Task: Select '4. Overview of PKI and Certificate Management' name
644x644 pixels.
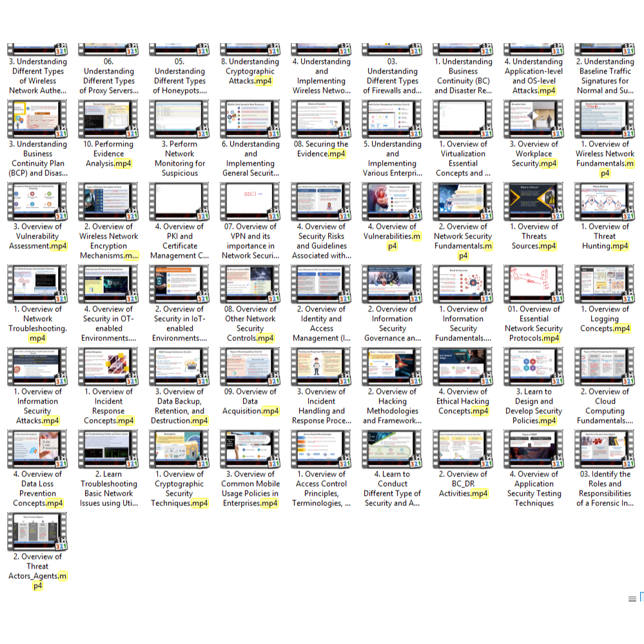Action: pos(180,241)
